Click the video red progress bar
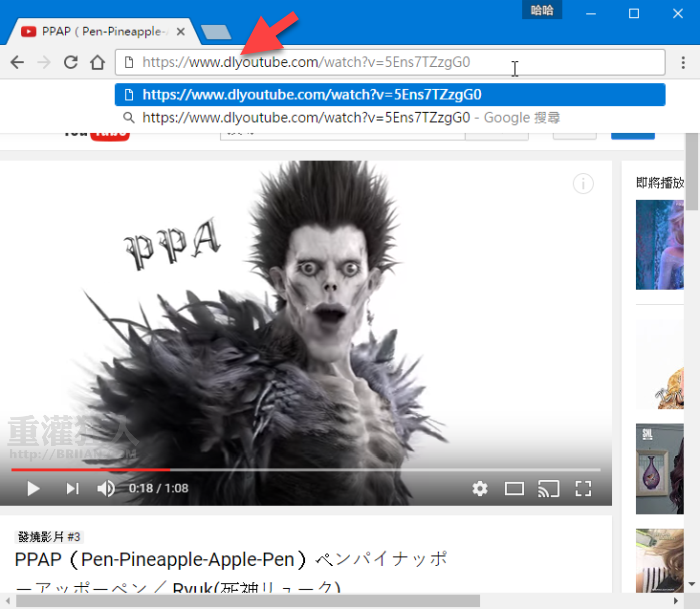 click(x=90, y=469)
